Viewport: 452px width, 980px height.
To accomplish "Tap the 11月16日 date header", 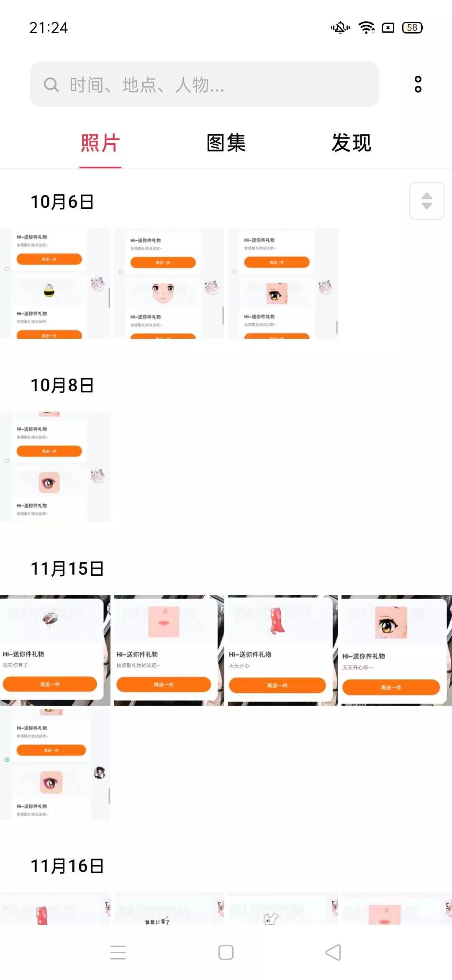I will pos(67,866).
